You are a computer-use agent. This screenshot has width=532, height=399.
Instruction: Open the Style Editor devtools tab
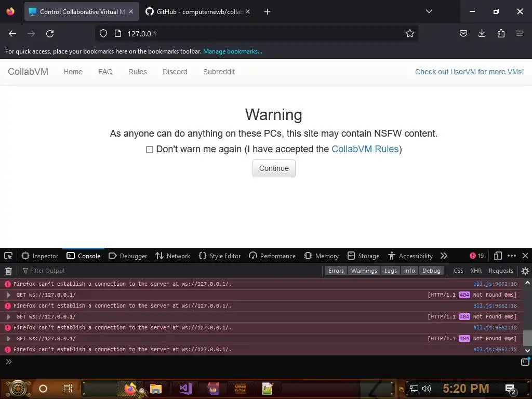220,256
